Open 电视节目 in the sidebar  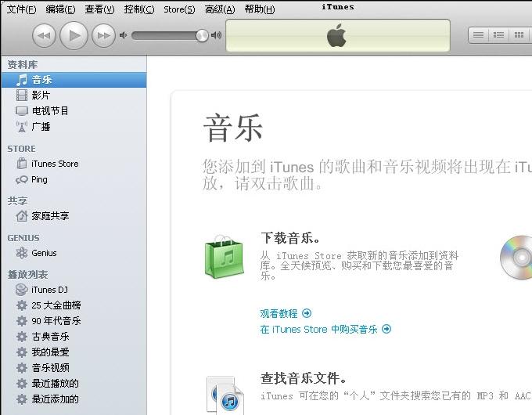pos(50,110)
